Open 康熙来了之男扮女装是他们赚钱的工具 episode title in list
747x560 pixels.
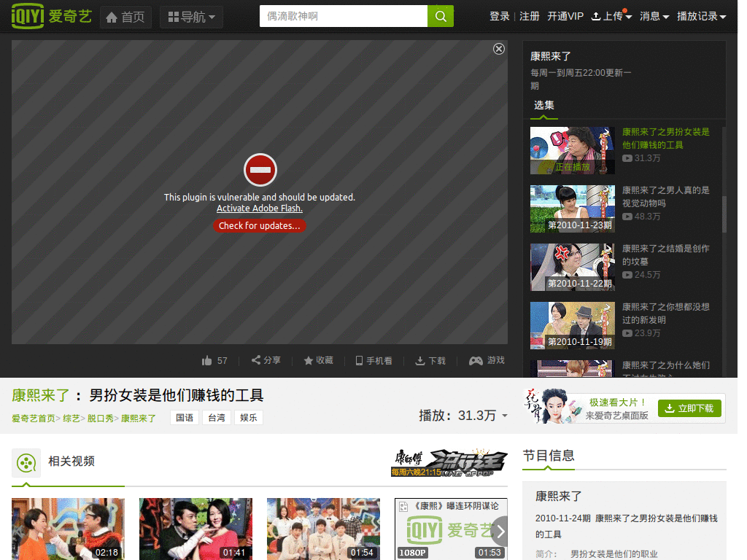click(665, 138)
